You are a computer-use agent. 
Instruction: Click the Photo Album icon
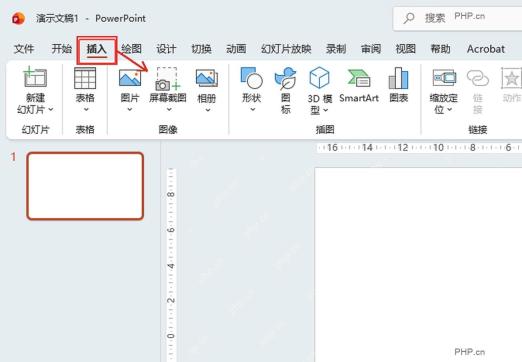coord(207,78)
